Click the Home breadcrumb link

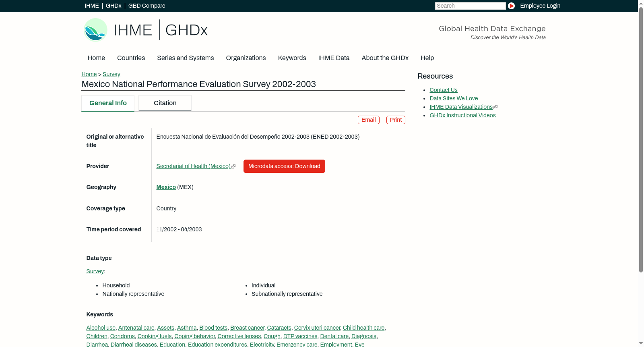[x=89, y=74]
